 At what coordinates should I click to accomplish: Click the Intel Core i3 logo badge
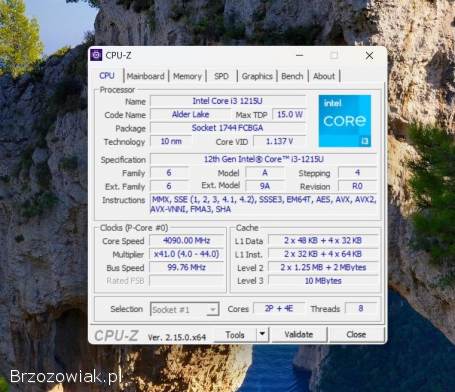point(344,121)
